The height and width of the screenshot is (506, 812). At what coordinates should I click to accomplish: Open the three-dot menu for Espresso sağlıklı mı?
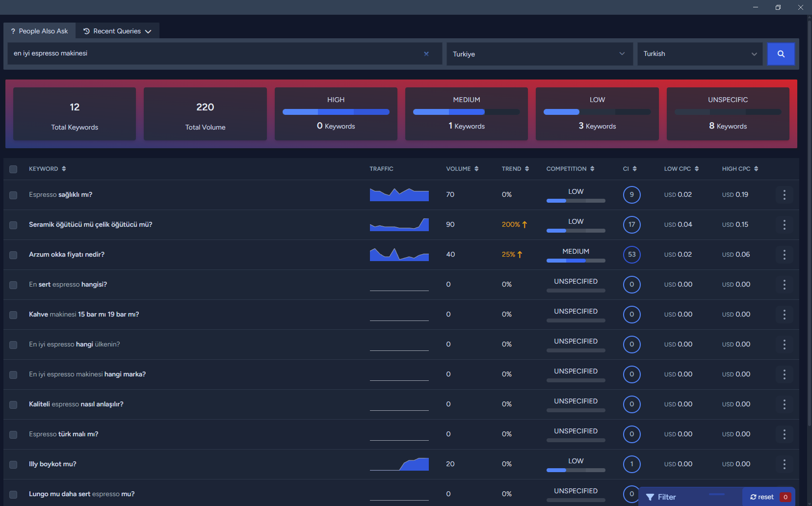point(784,195)
